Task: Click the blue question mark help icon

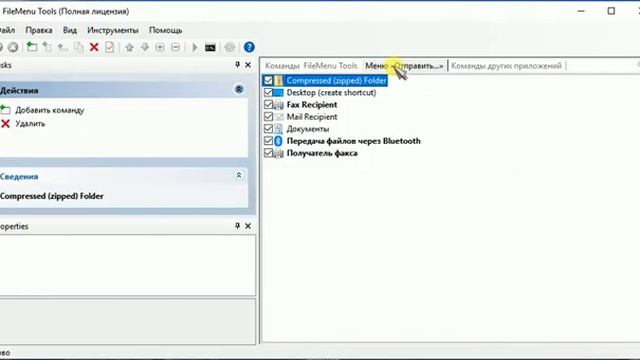Action: pos(249,47)
